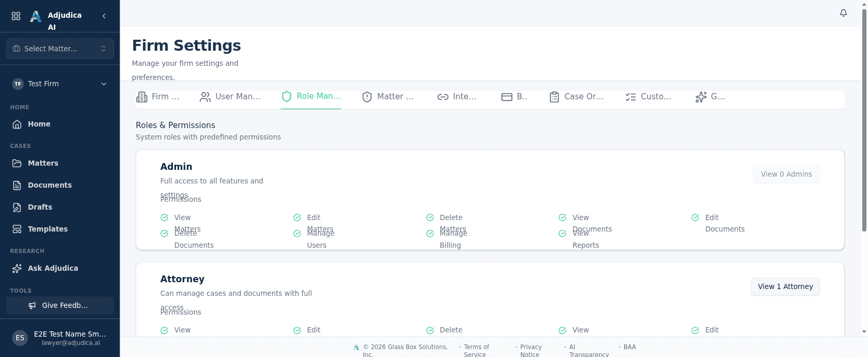Click the View 1 Attorney button
This screenshot has width=868, height=357.
point(785,286)
